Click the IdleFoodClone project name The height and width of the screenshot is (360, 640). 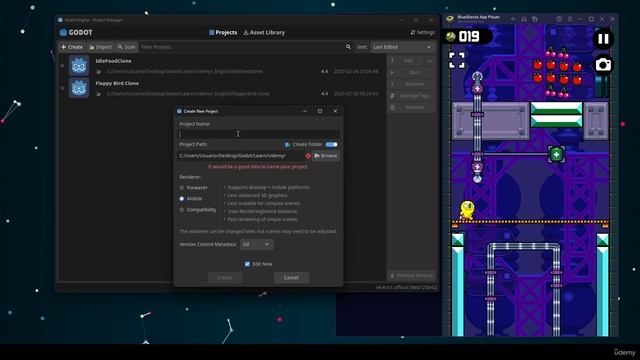(113, 61)
